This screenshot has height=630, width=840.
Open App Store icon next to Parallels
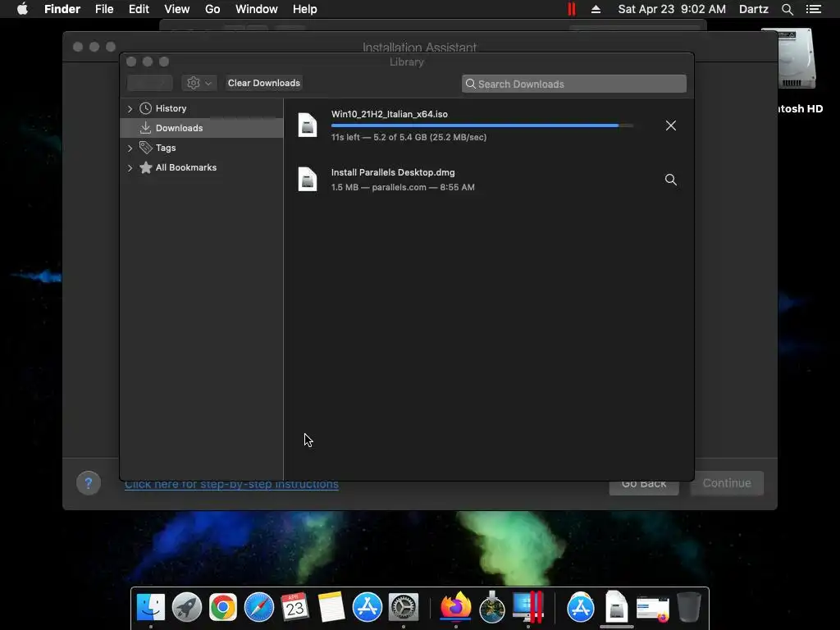(x=581, y=607)
